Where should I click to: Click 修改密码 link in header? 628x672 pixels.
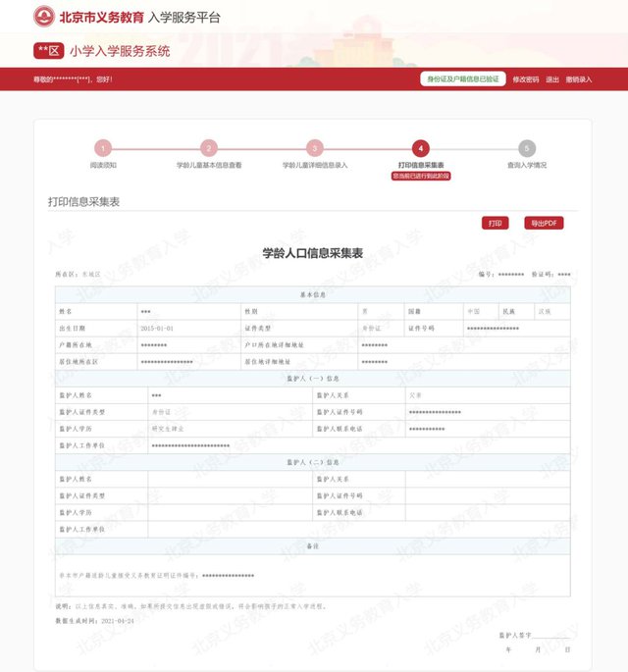525,79
